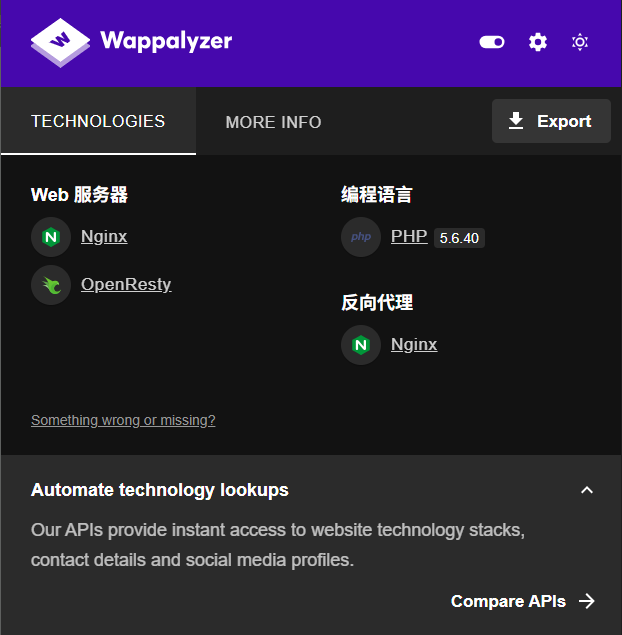Open the PHP technology link
Image resolution: width=622 pixels, height=635 pixels.
point(409,236)
